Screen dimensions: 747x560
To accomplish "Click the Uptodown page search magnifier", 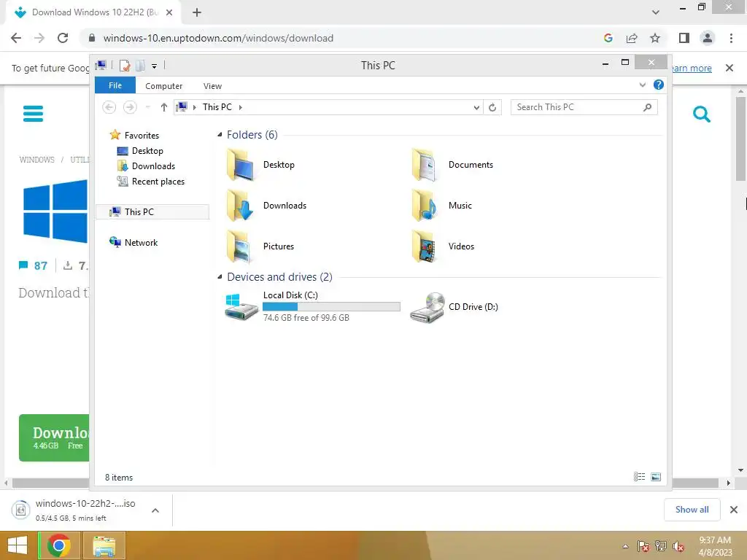I will pyautogui.click(x=702, y=114).
